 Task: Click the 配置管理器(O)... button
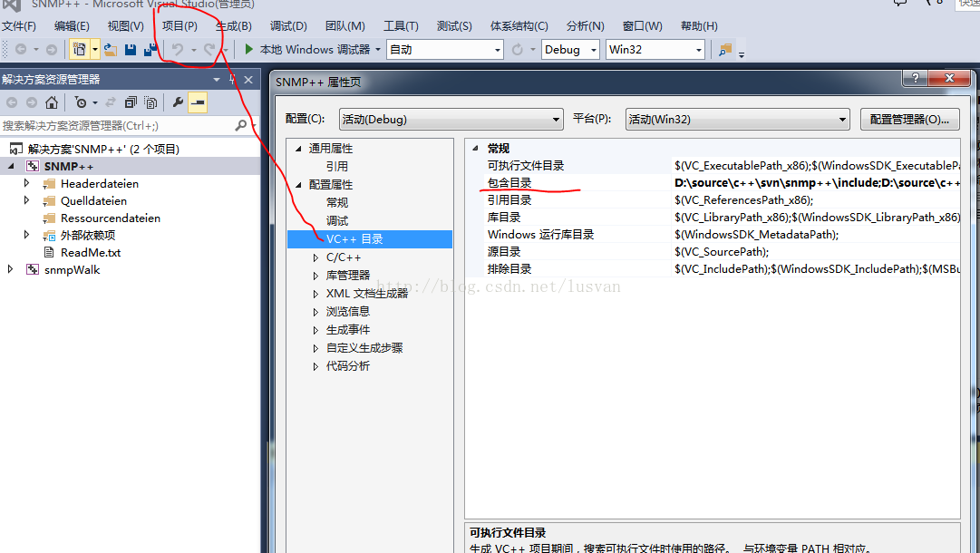909,120
